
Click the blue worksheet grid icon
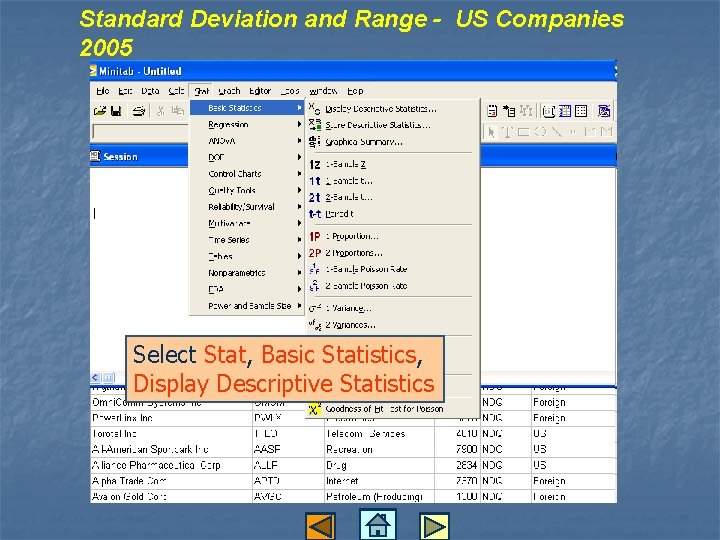(x=565, y=111)
